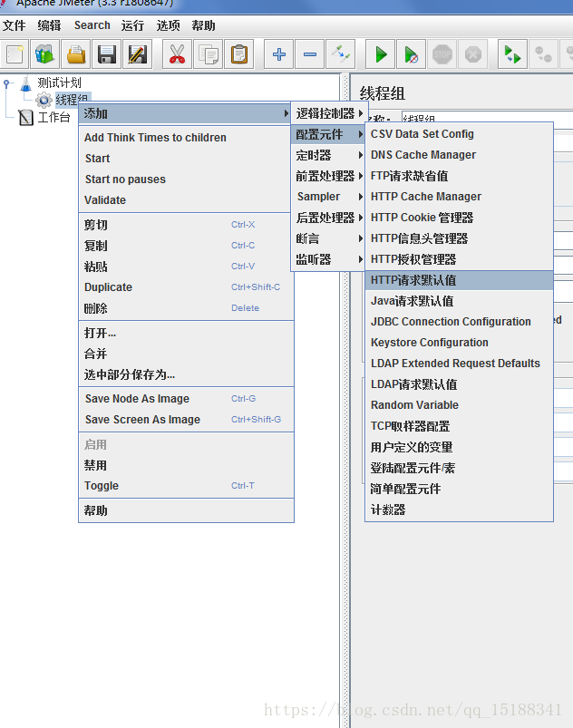Open the 运行 menu
This screenshot has width=573, height=728.
[132, 25]
